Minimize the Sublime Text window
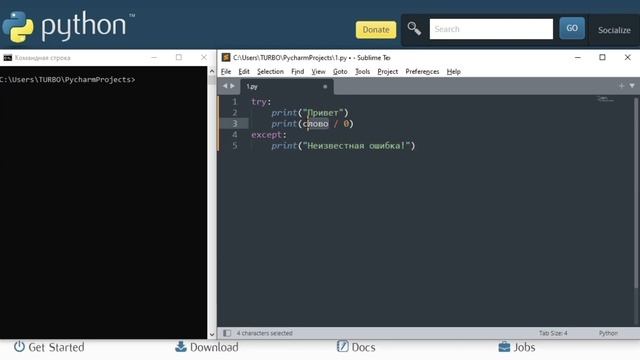640x360 pixels. pos(578,58)
